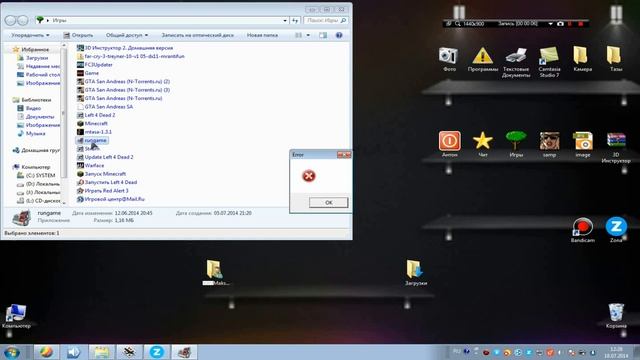
Task: Open the image desktop icon
Action: (x=582, y=144)
